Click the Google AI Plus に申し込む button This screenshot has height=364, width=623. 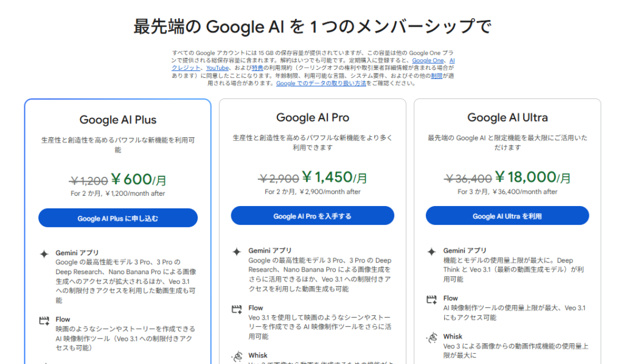point(117,217)
